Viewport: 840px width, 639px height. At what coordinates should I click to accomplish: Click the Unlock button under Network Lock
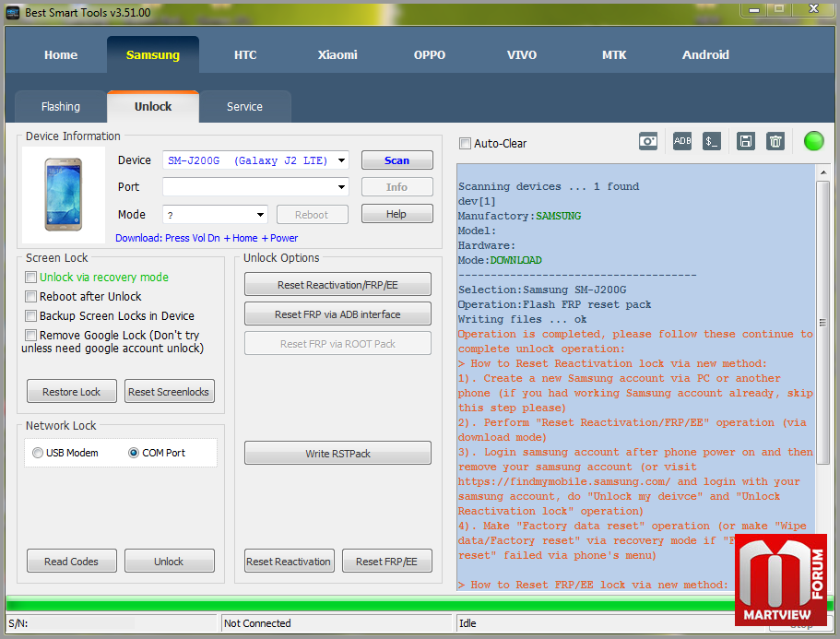pos(170,561)
